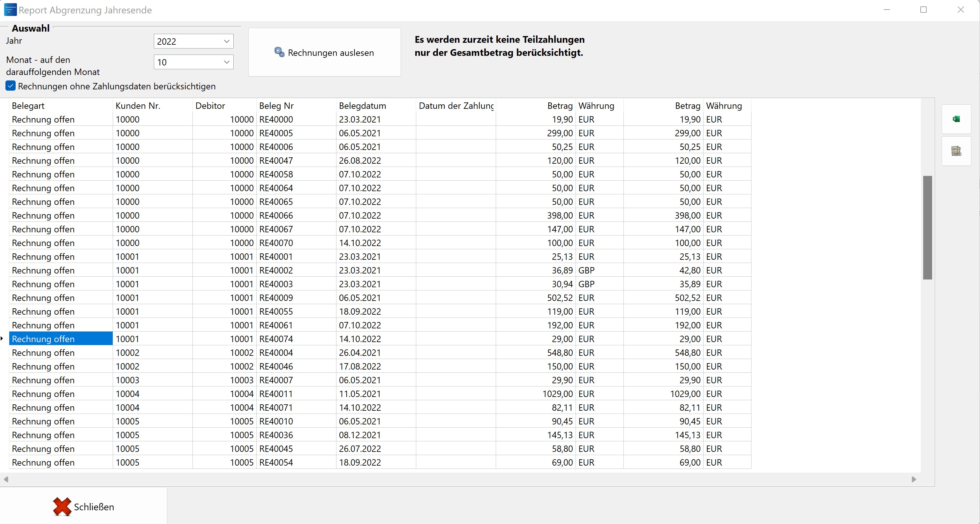Open the Monat dropdown showing 10
The width and height of the screenshot is (980, 524).
193,62
